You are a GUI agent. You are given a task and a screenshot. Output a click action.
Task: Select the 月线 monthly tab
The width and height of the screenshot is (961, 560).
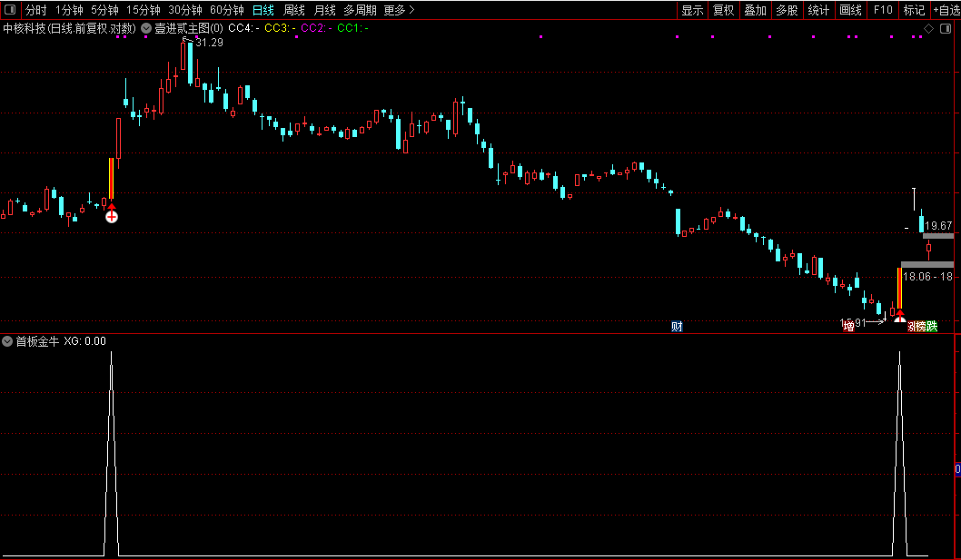[325, 10]
